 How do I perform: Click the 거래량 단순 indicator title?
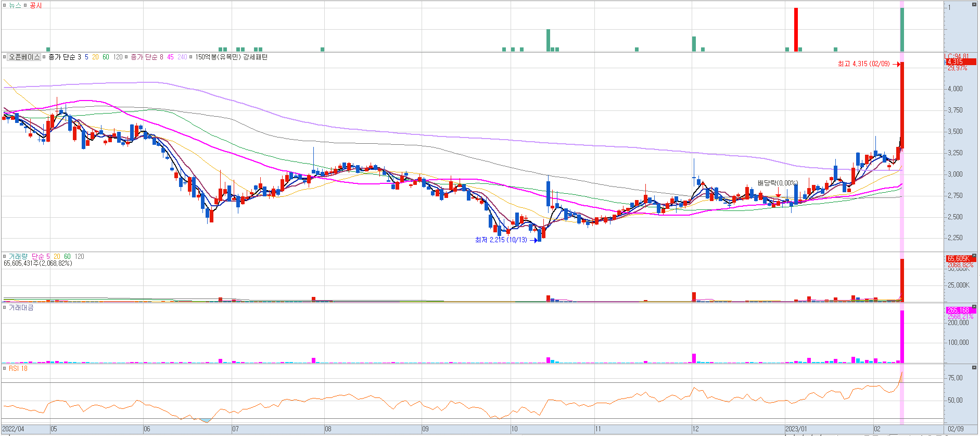click(x=26, y=256)
